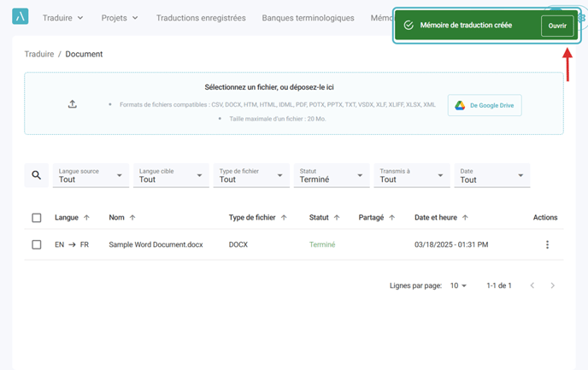Open the Lignes par page dropdown
Image resolution: width=588 pixels, height=370 pixels.
(458, 285)
